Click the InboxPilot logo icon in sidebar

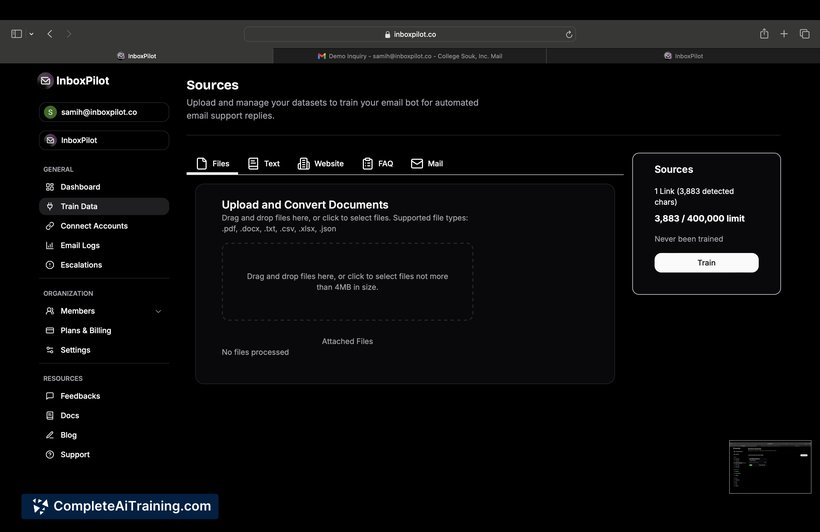[45, 81]
